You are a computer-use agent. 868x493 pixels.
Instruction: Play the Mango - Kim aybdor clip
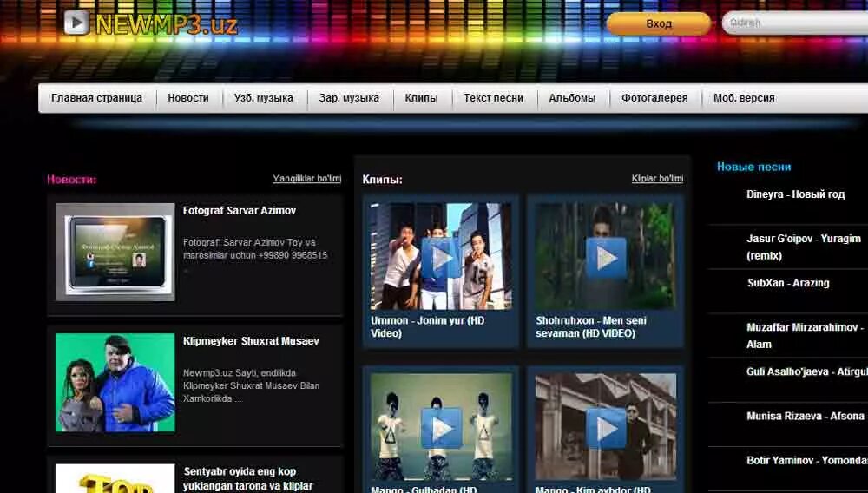click(x=606, y=428)
